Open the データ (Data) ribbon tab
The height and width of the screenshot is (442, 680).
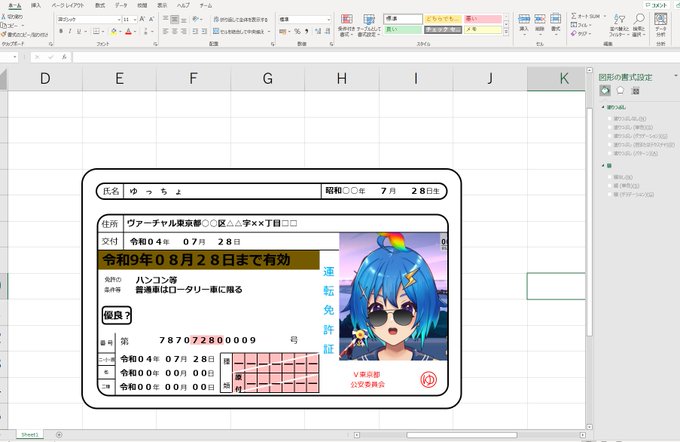tap(121, 6)
